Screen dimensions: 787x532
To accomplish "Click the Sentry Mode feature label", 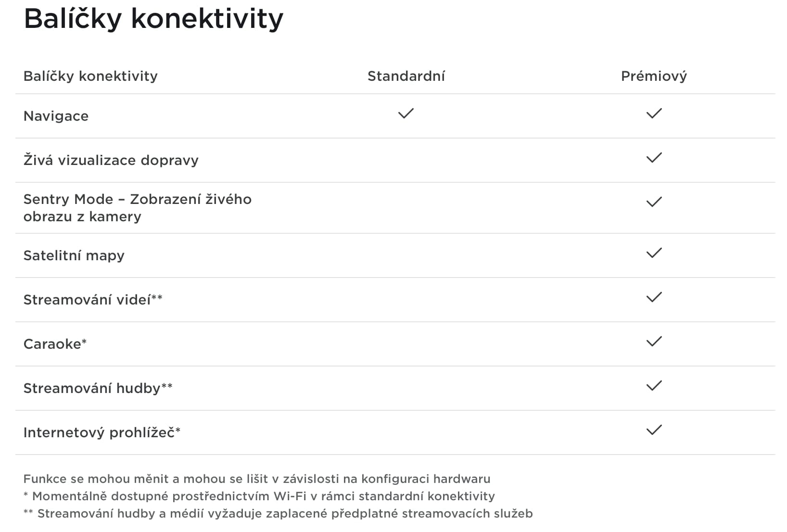I will (137, 208).
